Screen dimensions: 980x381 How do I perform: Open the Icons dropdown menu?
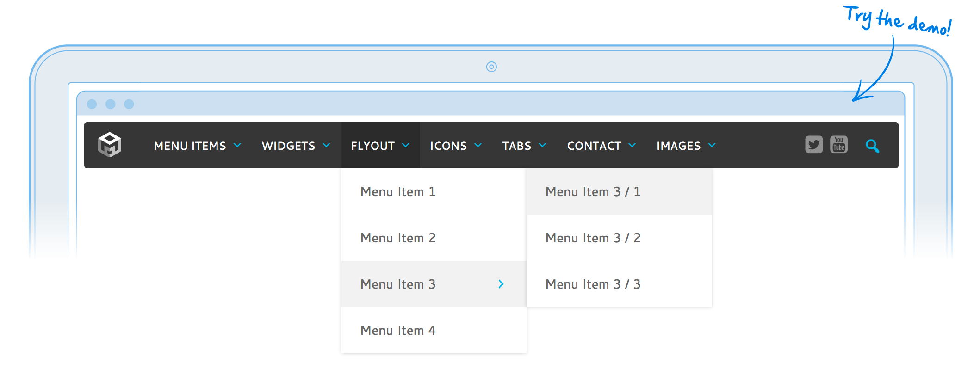(x=456, y=146)
